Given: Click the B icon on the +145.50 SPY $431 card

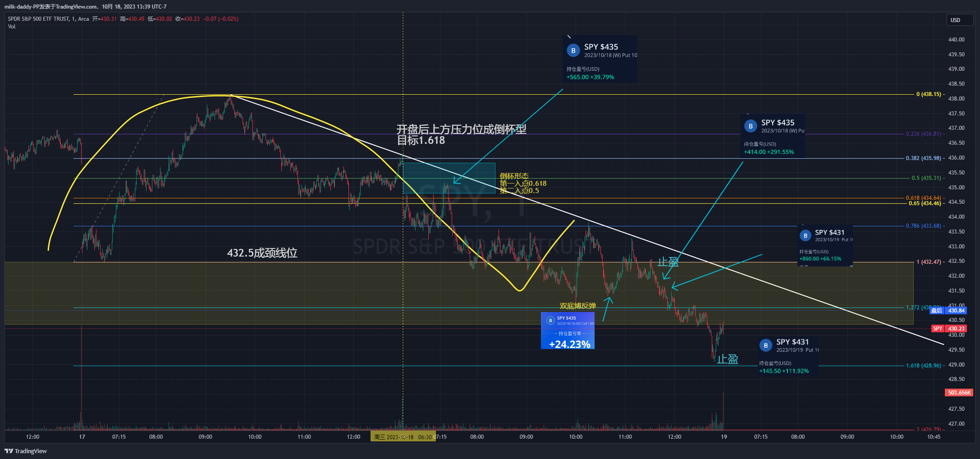Looking at the screenshot, I should tap(765, 345).
